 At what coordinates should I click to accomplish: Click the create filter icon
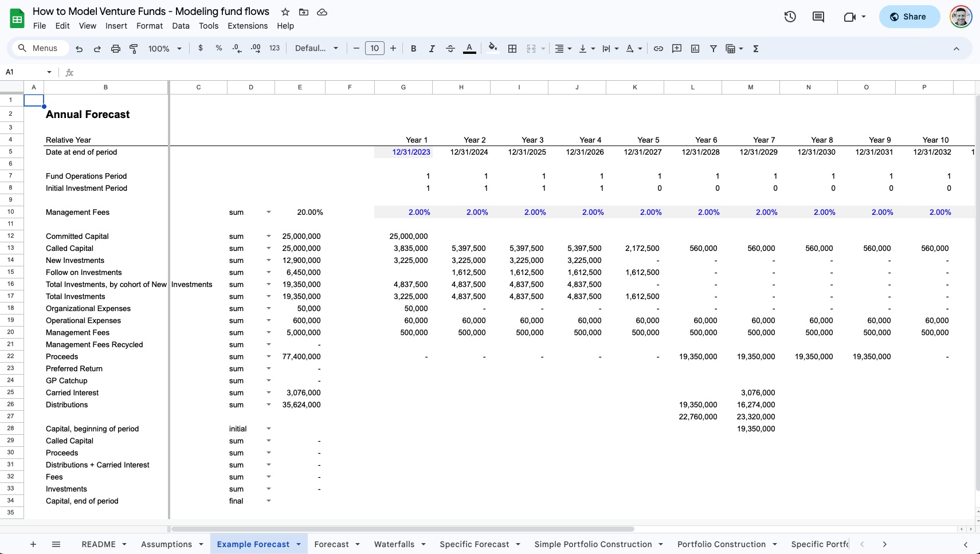pos(714,49)
